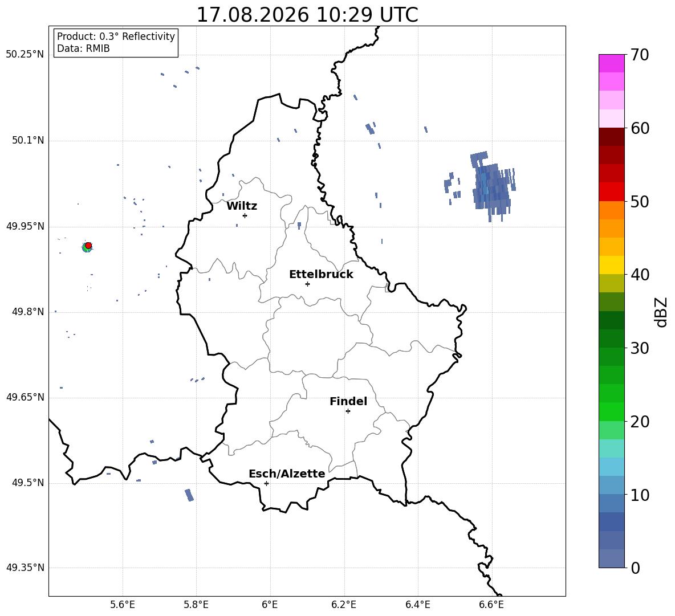
Task: Pick the magenta 70 dBZ colorbar swatch
Action: (612, 63)
